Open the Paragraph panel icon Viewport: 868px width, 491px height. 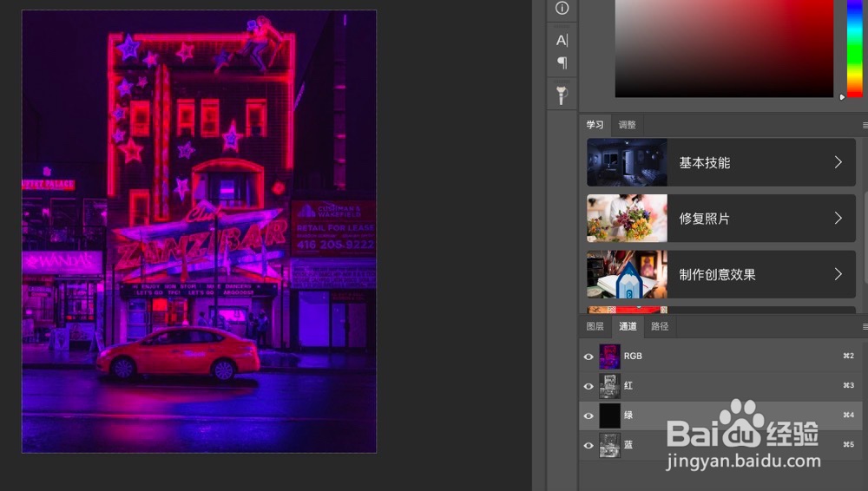562,62
